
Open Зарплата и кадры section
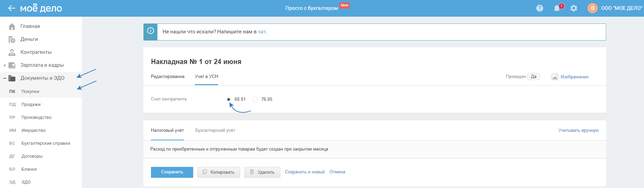pyautogui.click(x=42, y=65)
